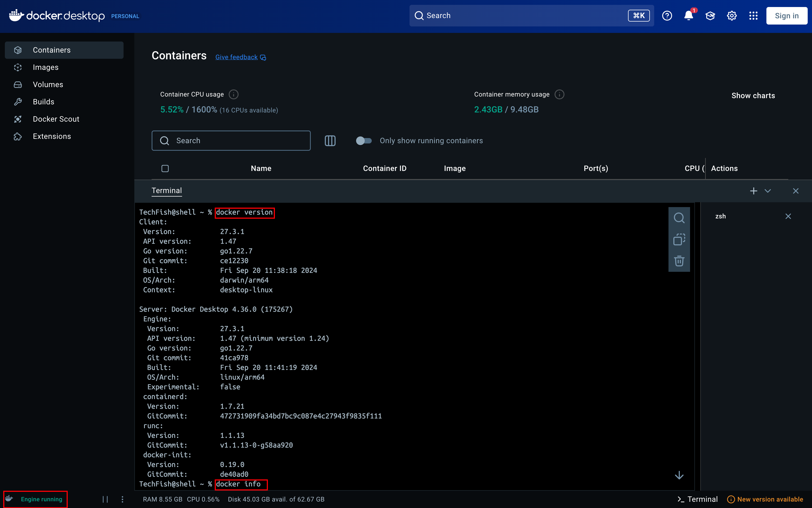This screenshot has height=508, width=812.
Task: Open the Extensions sidebar section
Action: (x=64, y=136)
